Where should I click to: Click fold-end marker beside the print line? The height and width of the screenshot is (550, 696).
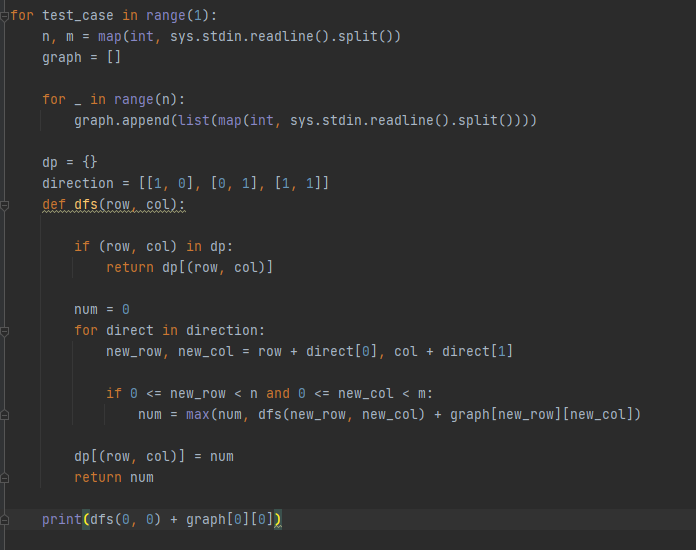pyautogui.click(x=4, y=520)
